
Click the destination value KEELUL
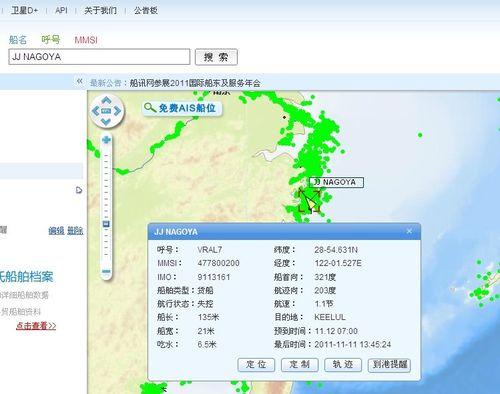pos(330,317)
